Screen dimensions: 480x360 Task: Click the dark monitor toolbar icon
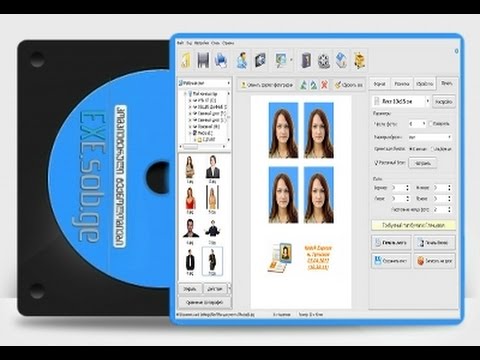coord(260,60)
